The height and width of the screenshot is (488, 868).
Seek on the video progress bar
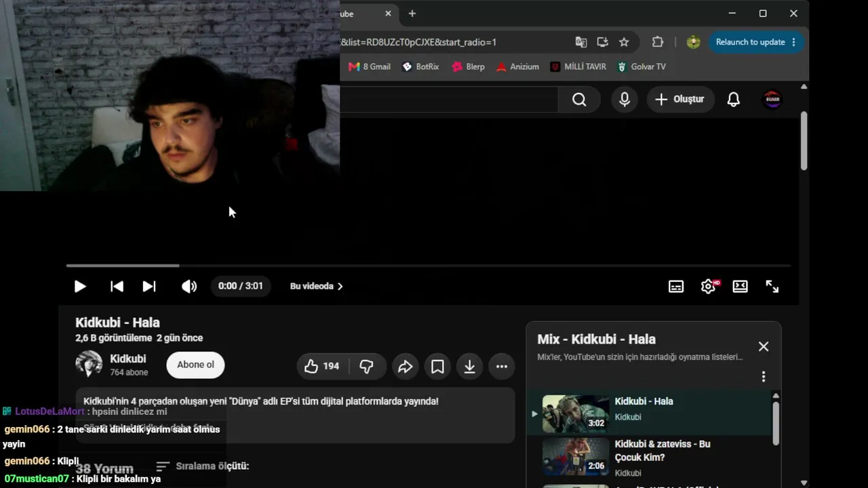429,266
